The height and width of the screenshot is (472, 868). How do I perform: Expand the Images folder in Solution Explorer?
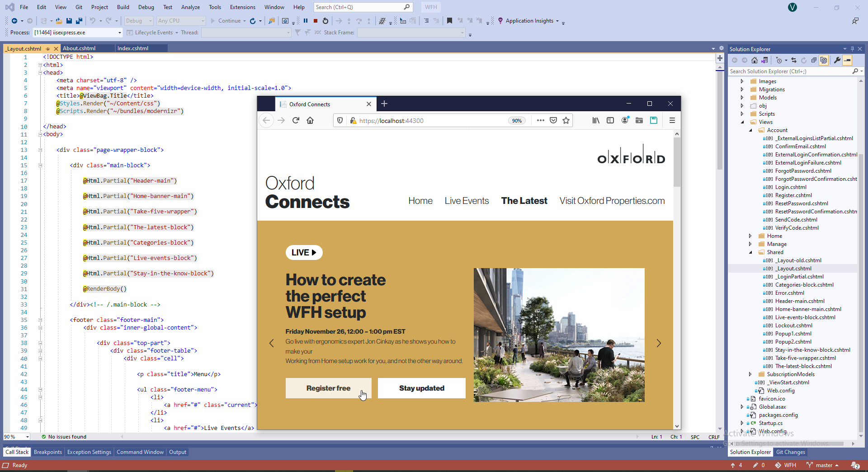[x=742, y=81]
